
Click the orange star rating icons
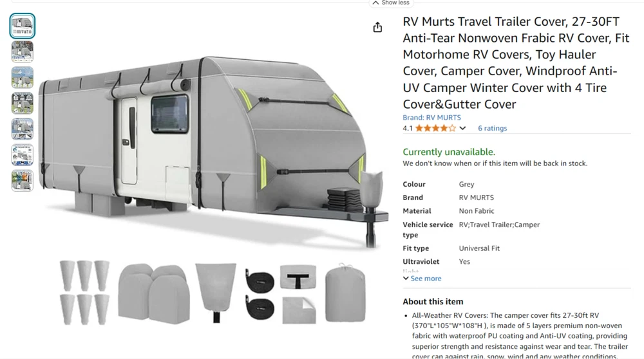[x=435, y=128]
